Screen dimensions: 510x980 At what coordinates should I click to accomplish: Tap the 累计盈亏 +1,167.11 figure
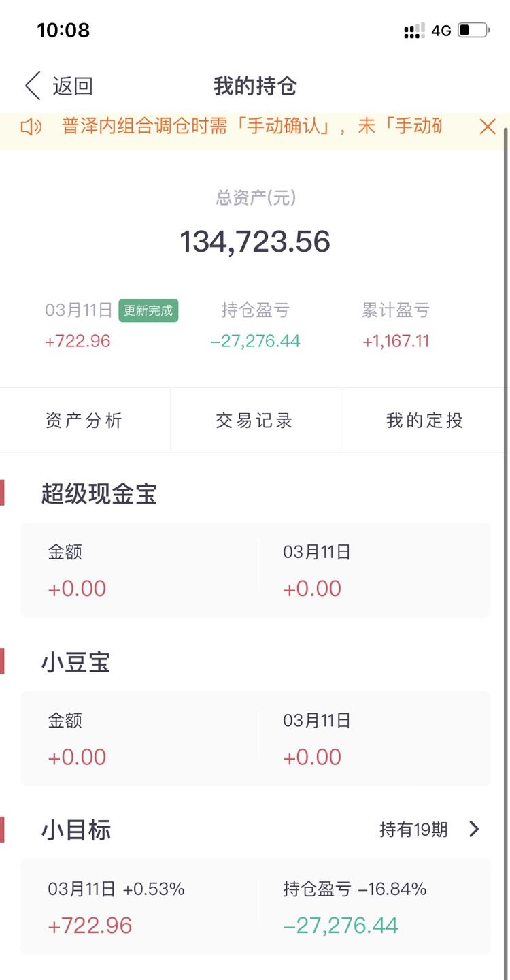[x=396, y=341]
